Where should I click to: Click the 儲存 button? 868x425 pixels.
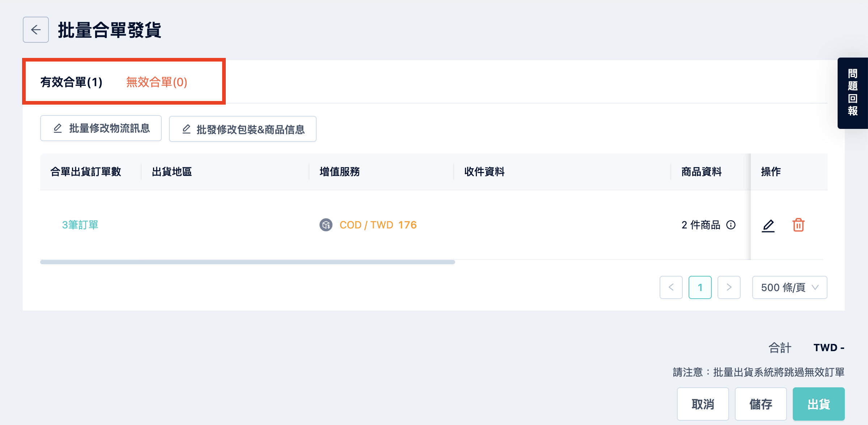click(761, 404)
